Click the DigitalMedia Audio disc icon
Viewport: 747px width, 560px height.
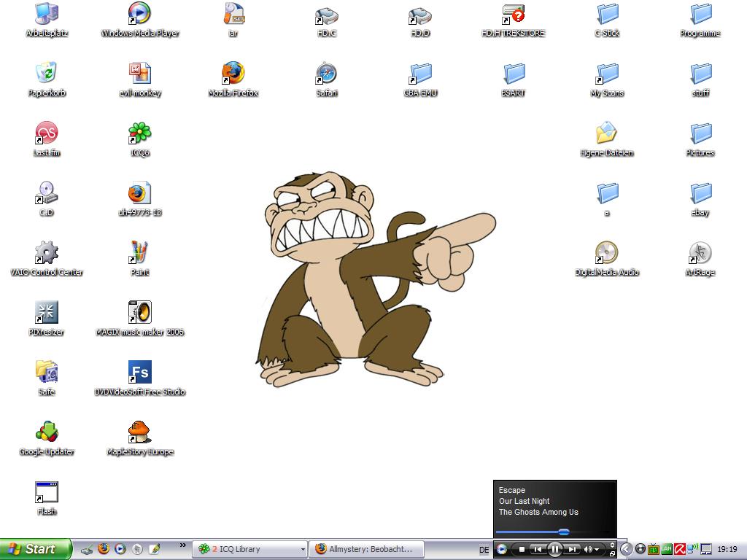606,260
